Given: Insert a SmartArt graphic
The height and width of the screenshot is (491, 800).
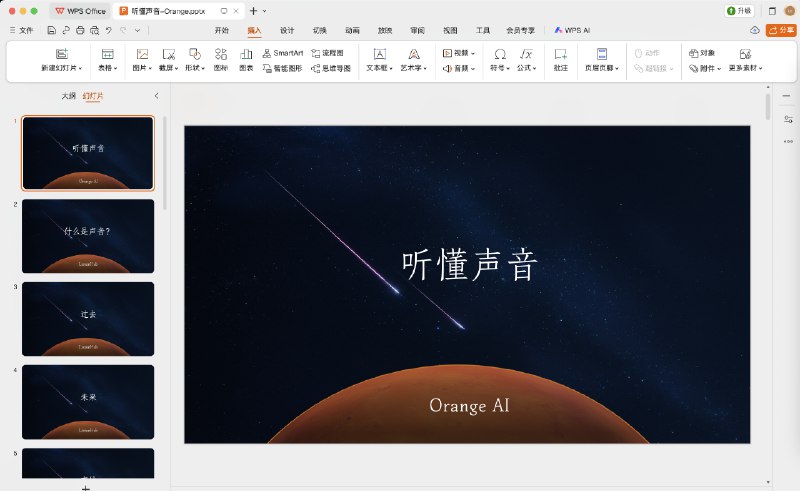Looking at the screenshot, I should click(283, 53).
